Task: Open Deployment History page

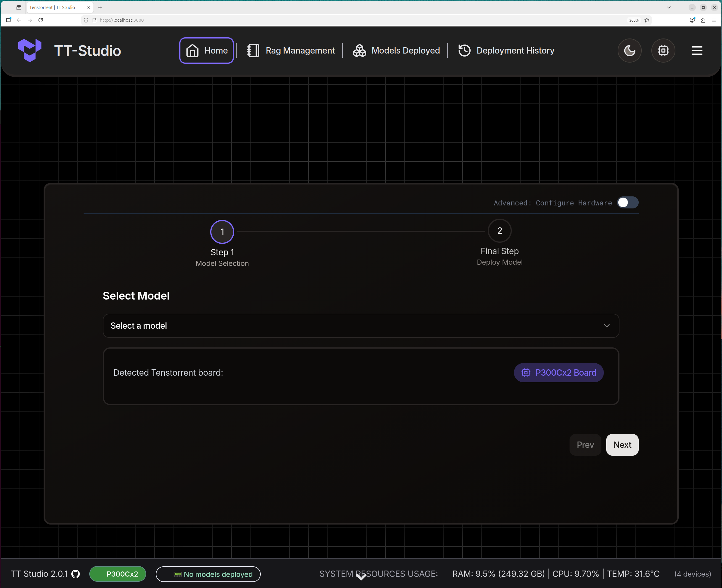Action: pos(506,51)
